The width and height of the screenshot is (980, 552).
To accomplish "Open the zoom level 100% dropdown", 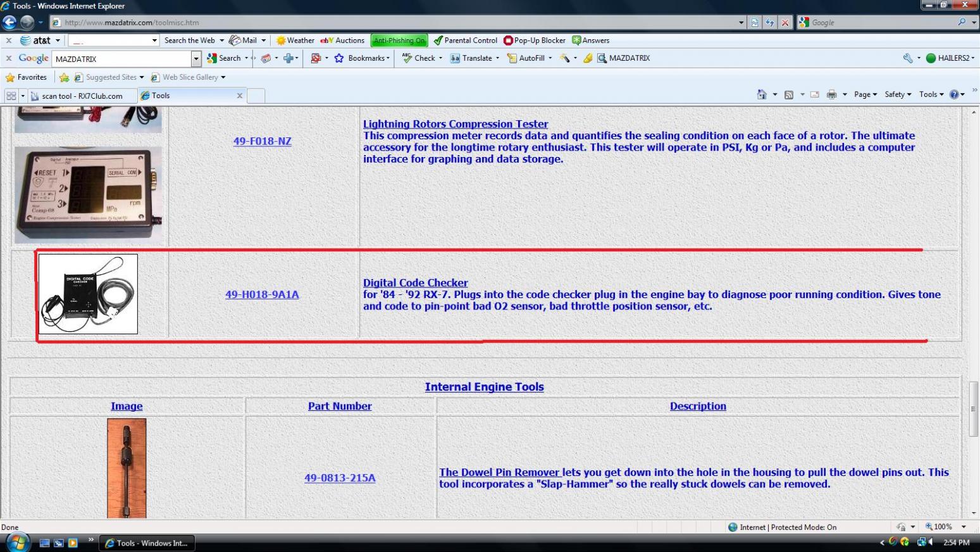I will [x=964, y=527].
